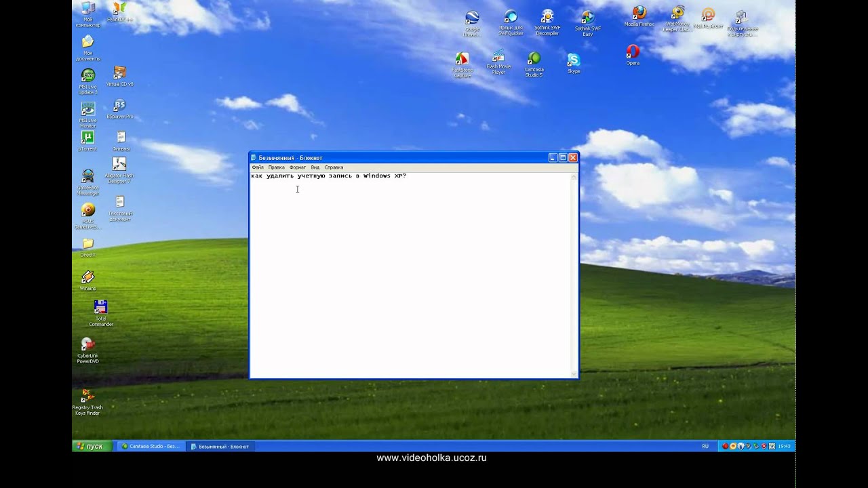The width and height of the screenshot is (868, 488).
Task: Open the Файл menu in Notepad
Action: (258, 167)
